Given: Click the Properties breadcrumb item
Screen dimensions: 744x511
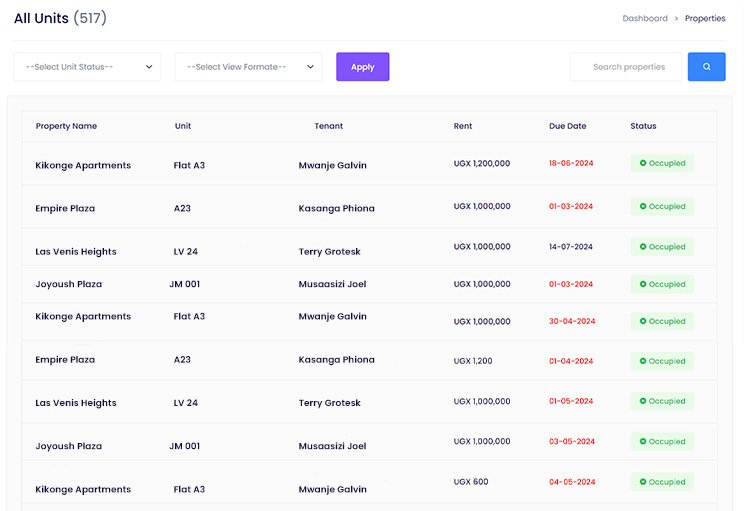Looking at the screenshot, I should 705,18.
